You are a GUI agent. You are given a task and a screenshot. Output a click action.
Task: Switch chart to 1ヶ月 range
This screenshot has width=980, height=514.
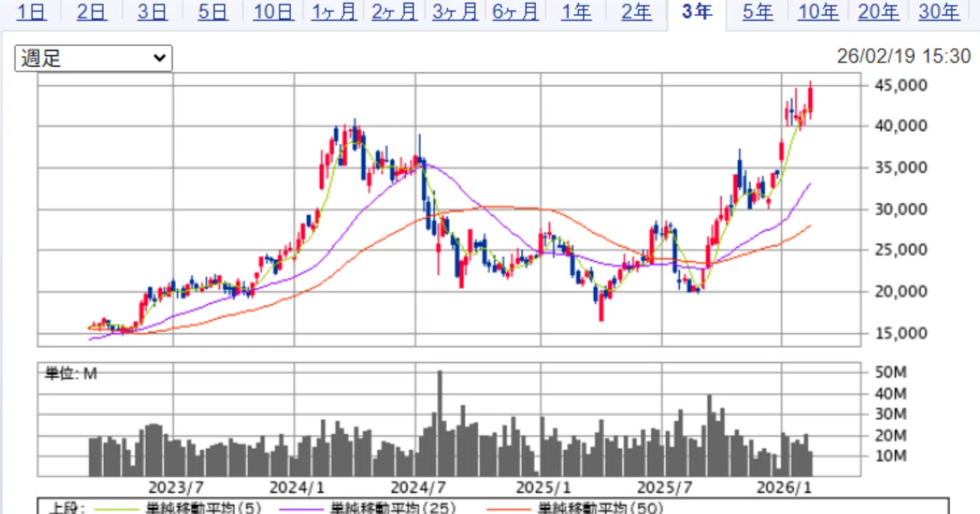point(334,11)
